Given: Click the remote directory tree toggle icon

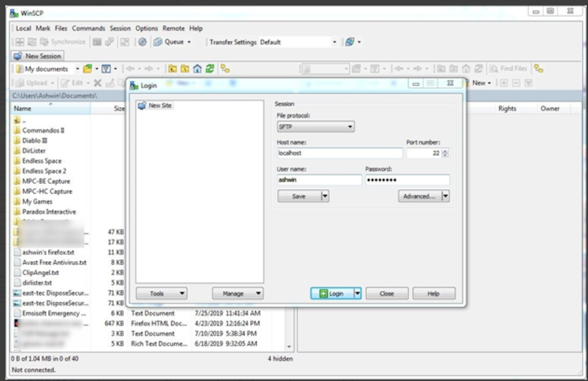Looking at the screenshot, I should [x=539, y=68].
